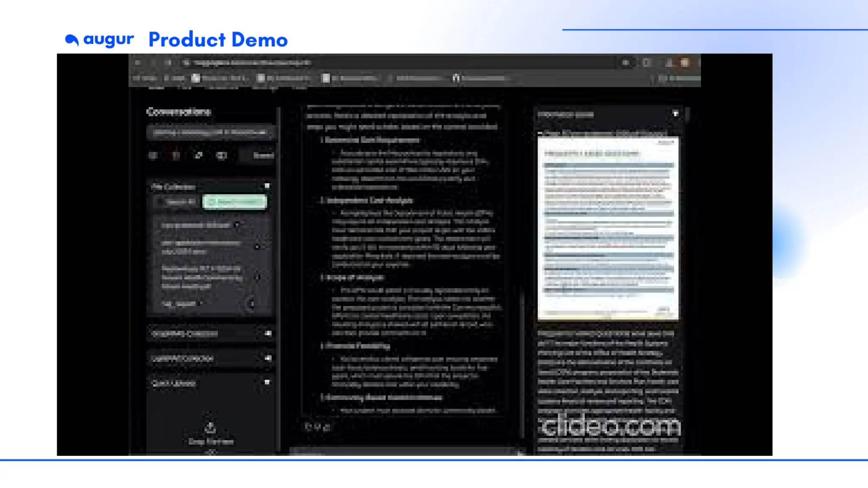Image resolution: width=868 pixels, height=488 pixels.
Task: Click the red delete conversation icon
Action: click(176, 155)
